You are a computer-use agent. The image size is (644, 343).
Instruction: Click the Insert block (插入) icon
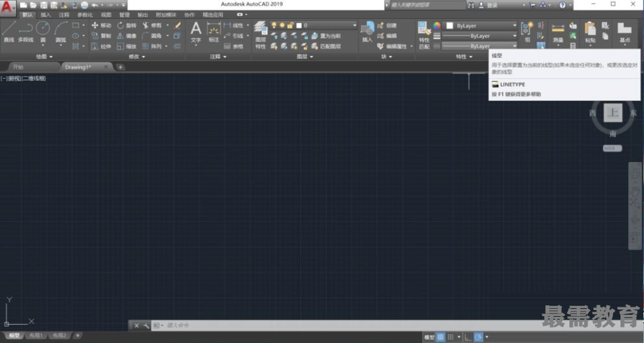coord(367,32)
